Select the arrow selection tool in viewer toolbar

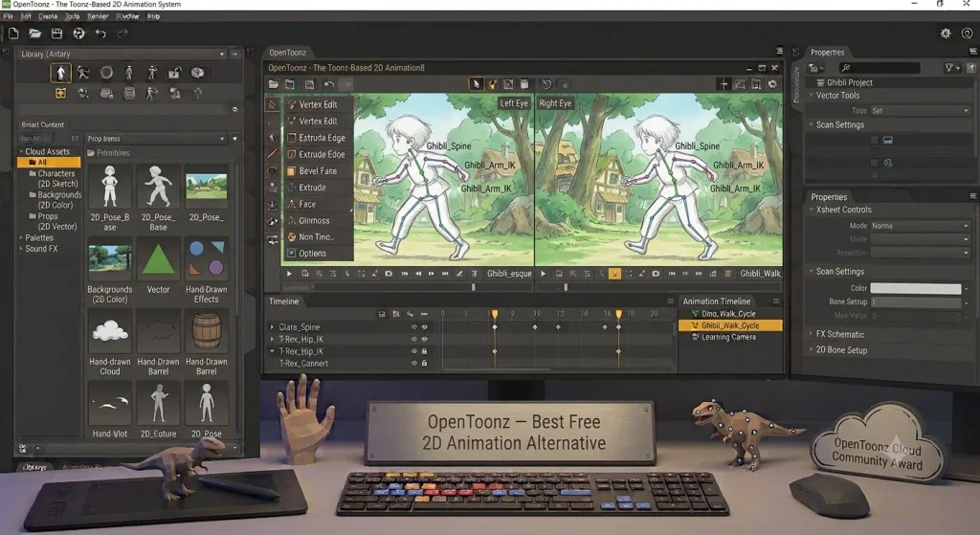pyautogui.click(x=476, y=84)
